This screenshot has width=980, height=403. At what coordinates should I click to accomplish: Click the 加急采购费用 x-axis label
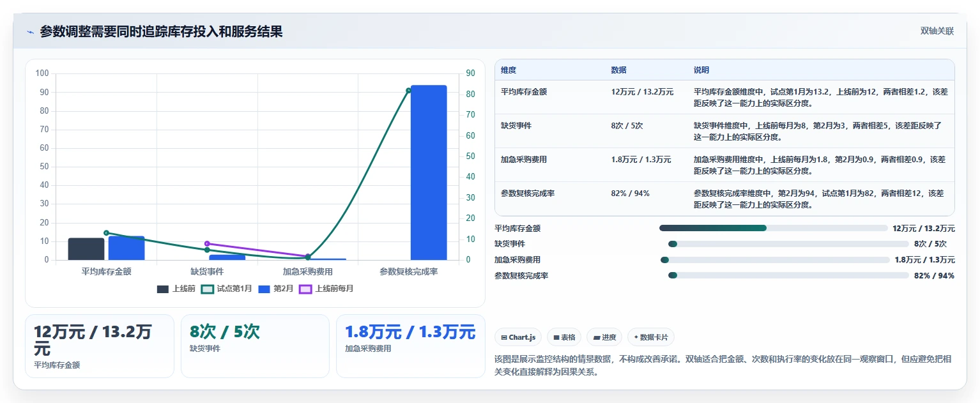[x=308, y=271]
